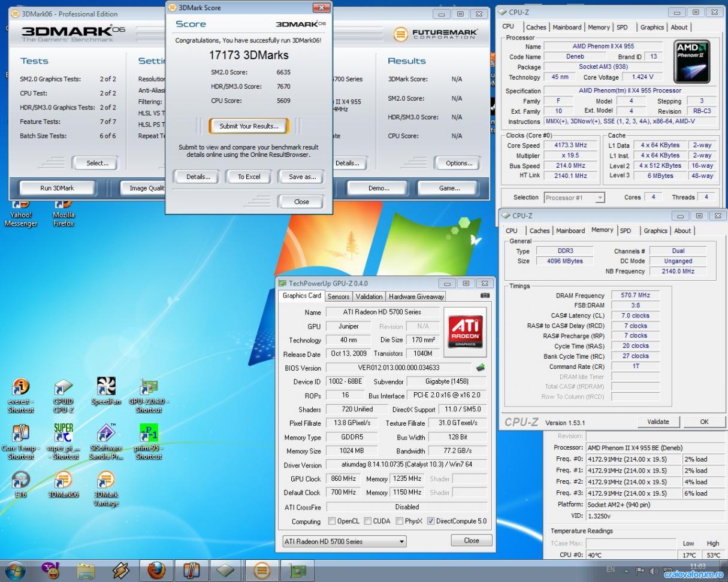Select the 3DMark06 desktop shortcut
This screenshot has height=582, width=728.
coord(63,484)
